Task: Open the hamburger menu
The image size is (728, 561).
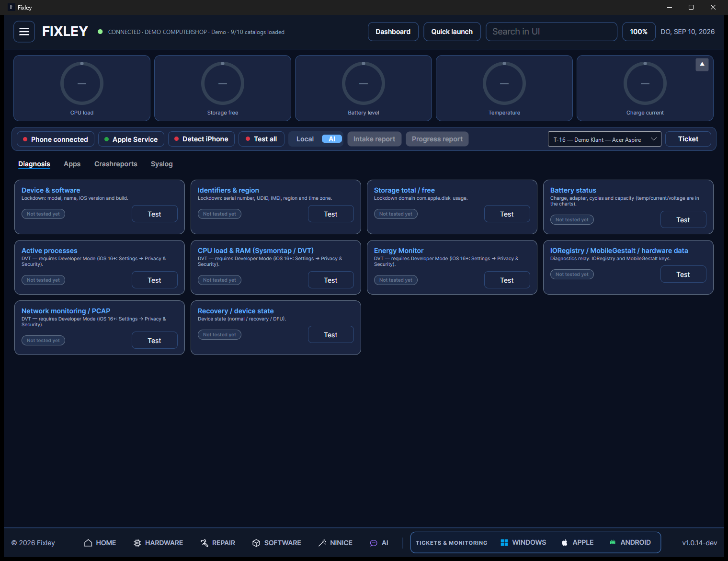Action: pyautogui.click(x=24, y=32)
